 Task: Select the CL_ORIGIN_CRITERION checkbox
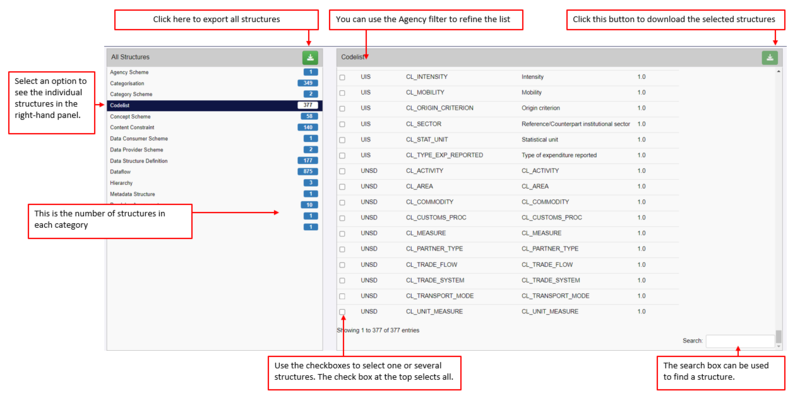coord(342,109)
